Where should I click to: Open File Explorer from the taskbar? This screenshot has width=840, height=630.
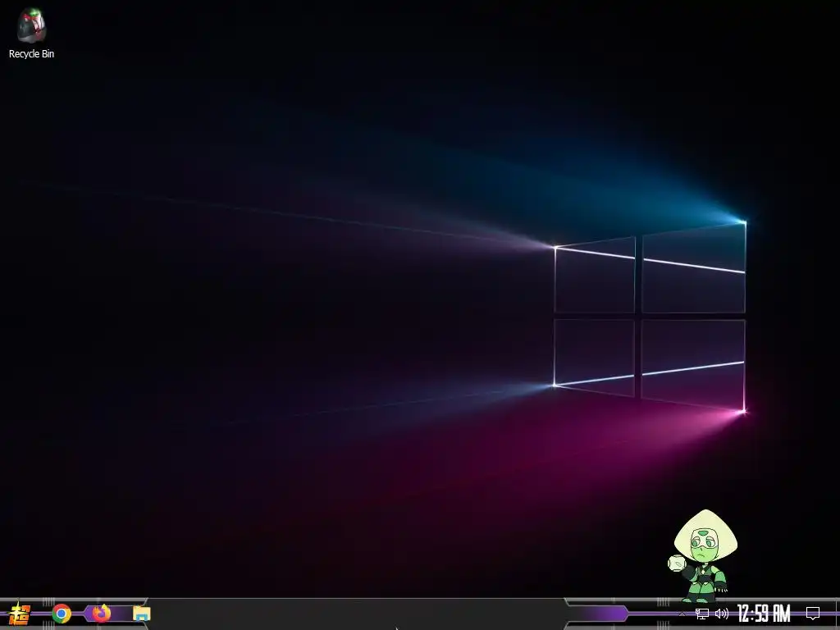pyautogui.click(x=141, y=614)
